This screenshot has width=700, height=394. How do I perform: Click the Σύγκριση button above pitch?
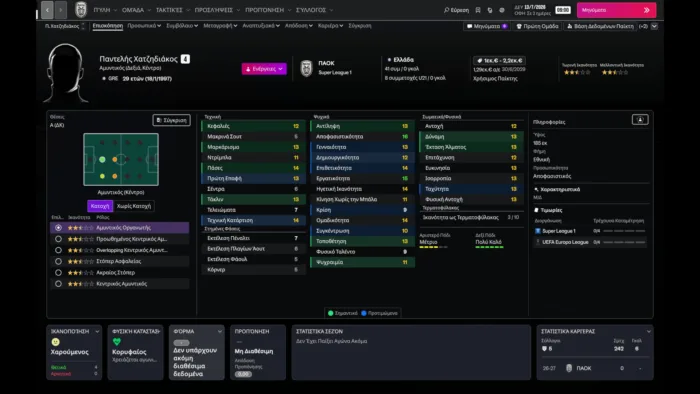171,120
